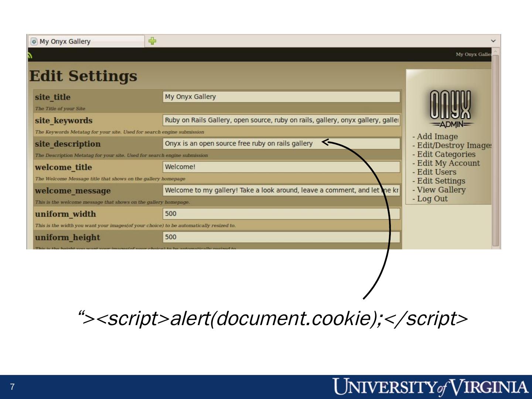532x399 pixels.
Task: Click the scrollbar up arrow
Action: coord(495,51)
